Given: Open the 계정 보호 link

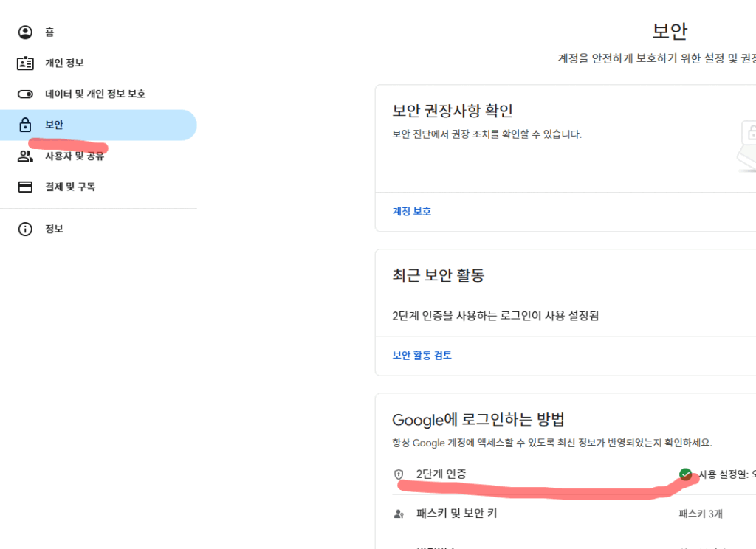Looking at the screenshot, I should pos(411,212).
